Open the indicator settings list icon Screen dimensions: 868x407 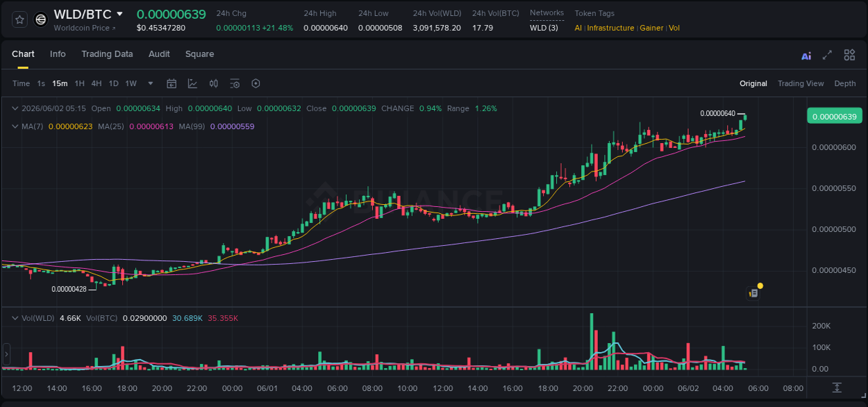coord(235,83)
